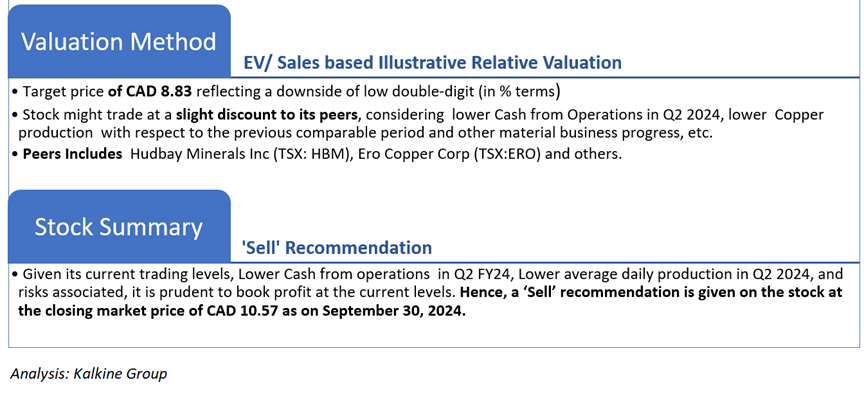This screenshot has height=398, width=864.
Task: Click 'Ero Copper Corp (TSX:ERO)' text
Action: [450, 154]
